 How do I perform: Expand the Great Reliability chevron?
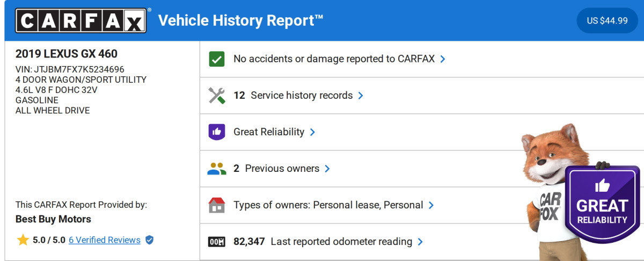(x=312, y=132)
